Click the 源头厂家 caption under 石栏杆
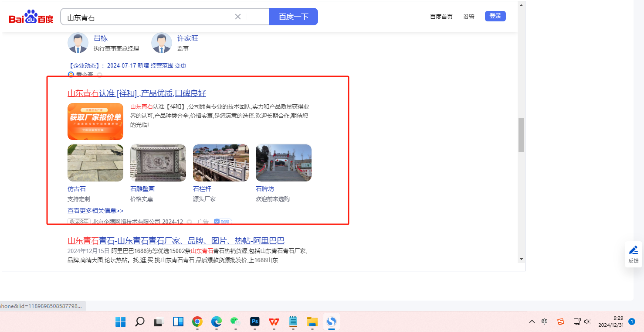Viewport: 644px width, 332px height. pyautogui.click(x=204, y=199)
